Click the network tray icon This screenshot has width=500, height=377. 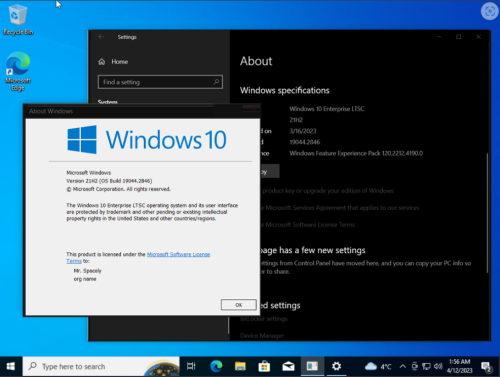(426, 366)
